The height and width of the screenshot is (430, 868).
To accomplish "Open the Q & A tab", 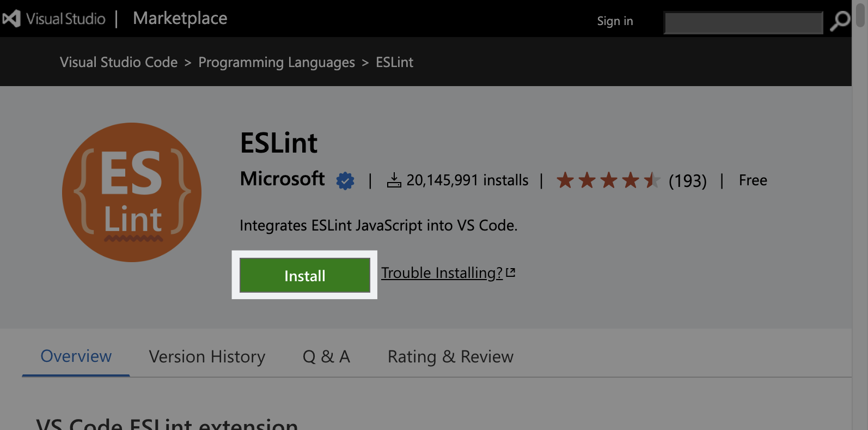I will (326, 356).
